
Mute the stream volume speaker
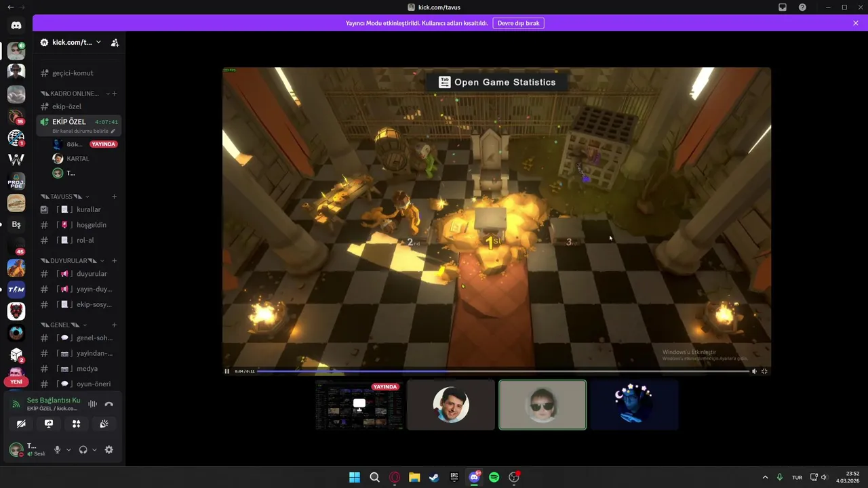[754, 371]
